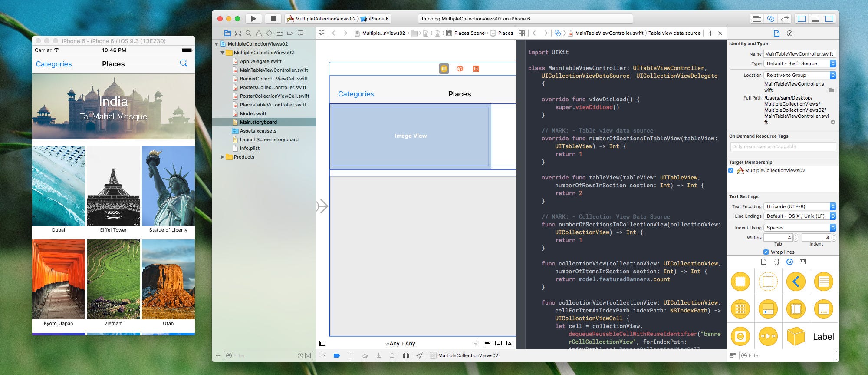Open the Indent Using Spaces dropdown
The image size is (868, 375).
[x=800, y=228]
